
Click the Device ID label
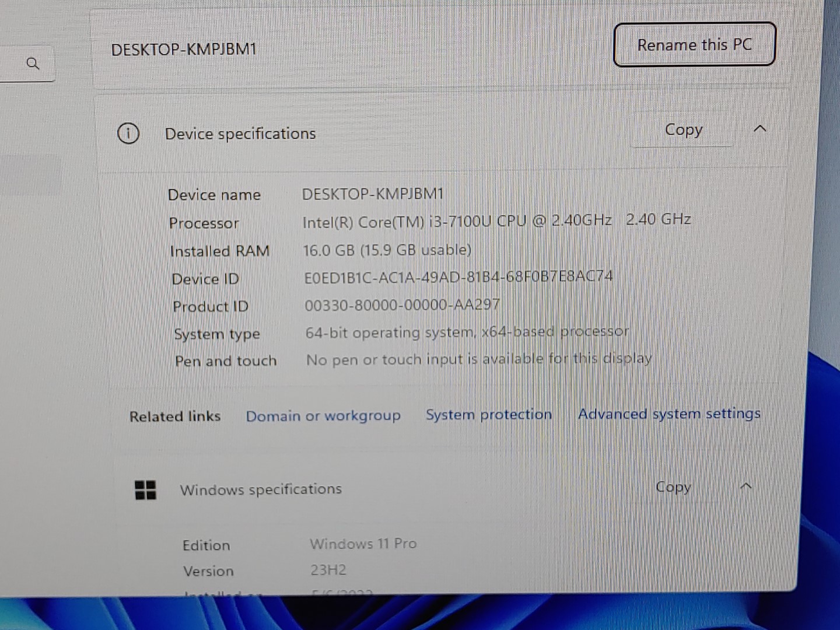click(205, 279)
